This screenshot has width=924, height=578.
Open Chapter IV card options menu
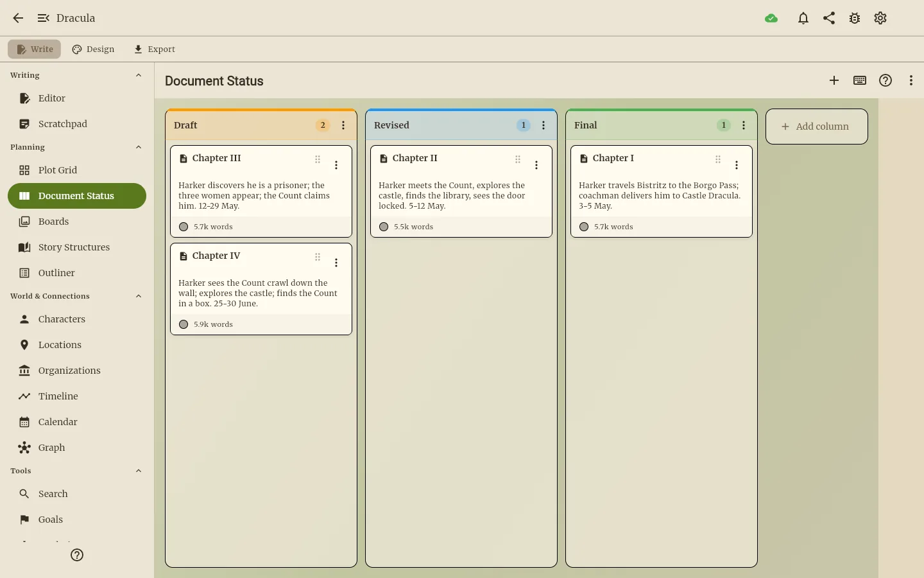(x=336, y=263)
